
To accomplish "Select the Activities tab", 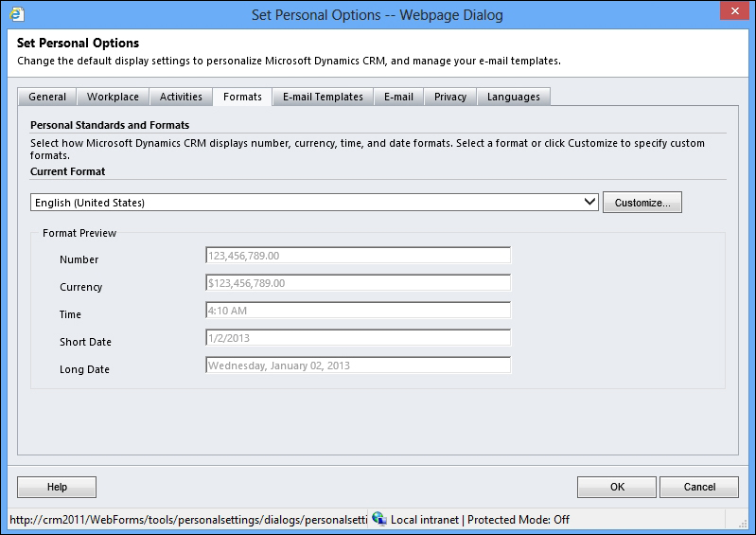I will point(181,97).
